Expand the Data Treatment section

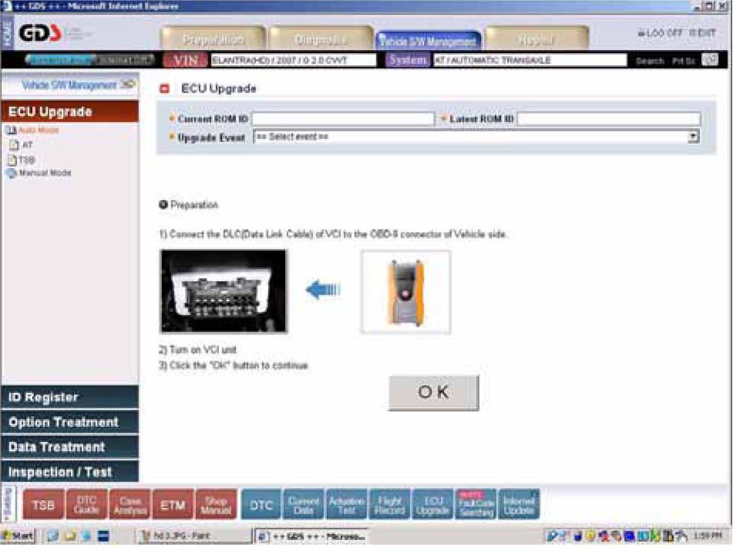(70, 447)
